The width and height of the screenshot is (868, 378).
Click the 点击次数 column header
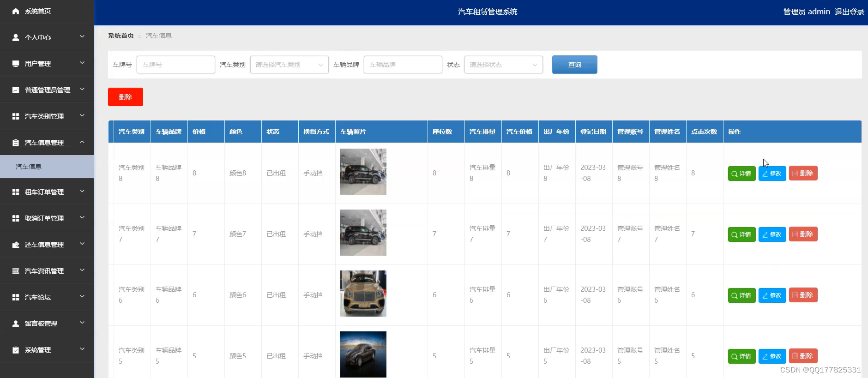pyautogui.click(x=704, y=132)
